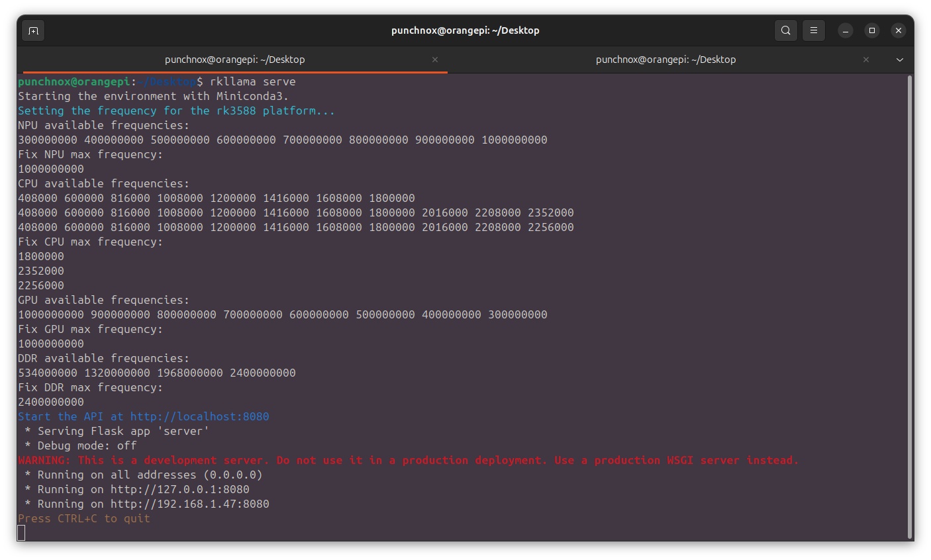Click 'CPU available frequencies:' line
931x560 pixels.
point(104,184)
